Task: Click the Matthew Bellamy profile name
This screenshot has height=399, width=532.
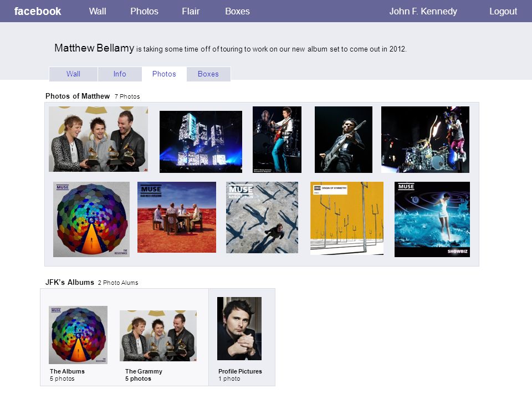Action: [94, 48]
